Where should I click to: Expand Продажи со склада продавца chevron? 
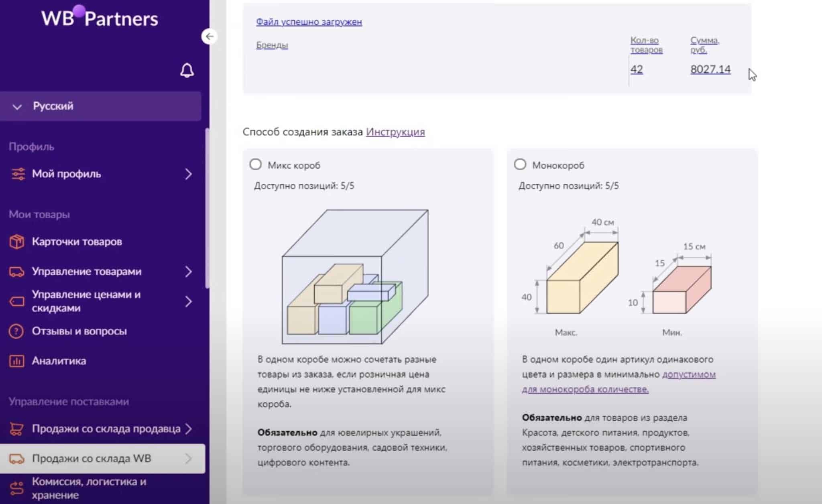click(x=188, y=429)
